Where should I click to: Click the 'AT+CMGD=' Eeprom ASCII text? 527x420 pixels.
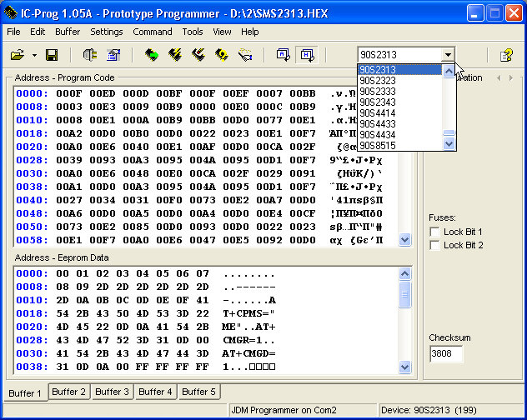248,353
